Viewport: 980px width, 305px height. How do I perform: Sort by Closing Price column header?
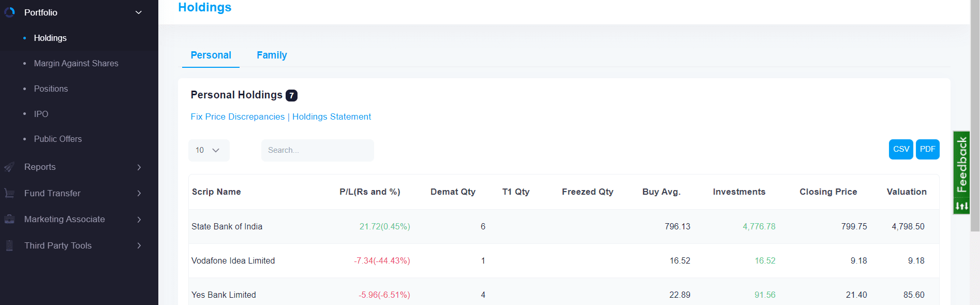[828, 192]
